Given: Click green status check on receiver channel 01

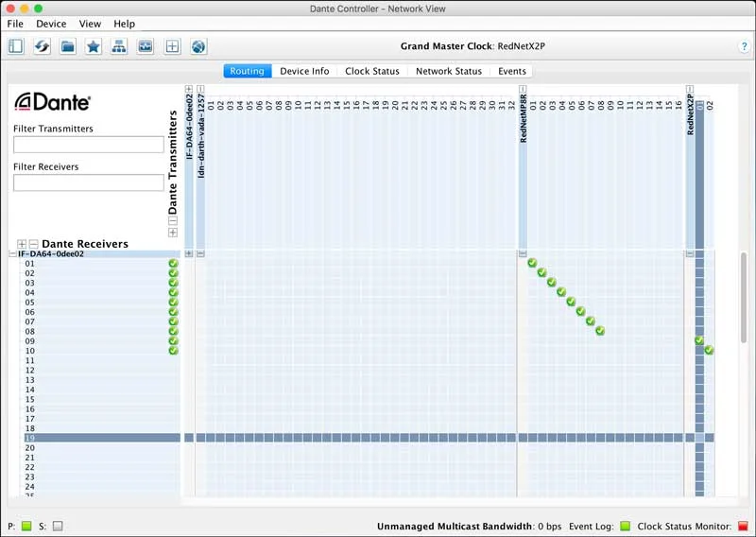Looking at the screenshot, I should [x=174, y=264].
